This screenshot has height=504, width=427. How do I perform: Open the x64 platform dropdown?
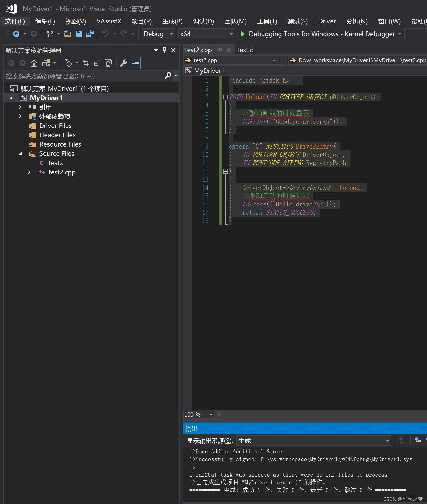(206, 34)
